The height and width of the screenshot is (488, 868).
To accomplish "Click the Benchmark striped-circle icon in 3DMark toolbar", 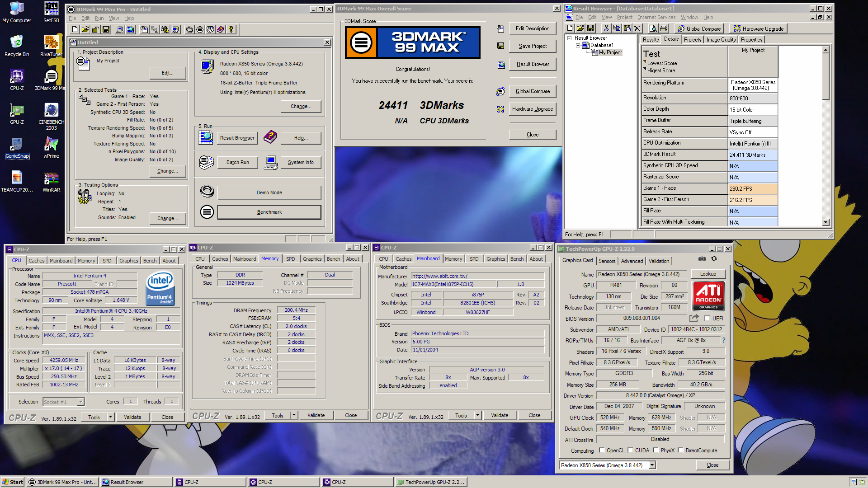I will click(200, 29).
